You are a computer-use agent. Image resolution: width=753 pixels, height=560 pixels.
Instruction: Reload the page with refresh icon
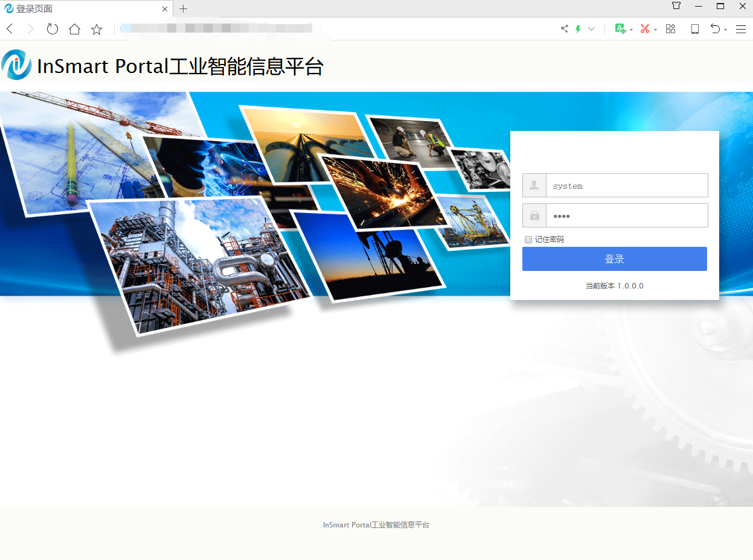tap(53, 29)
